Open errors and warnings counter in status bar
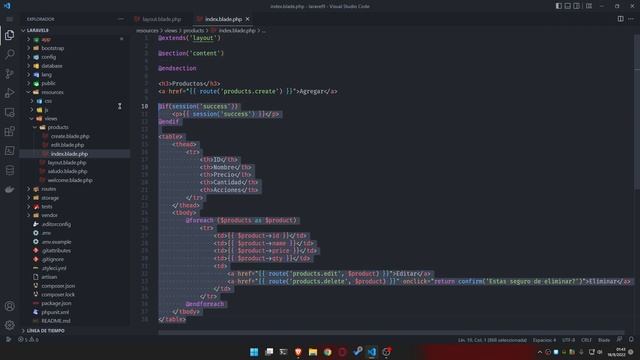Viewport: 640px width, 360px height. [28, 340]
